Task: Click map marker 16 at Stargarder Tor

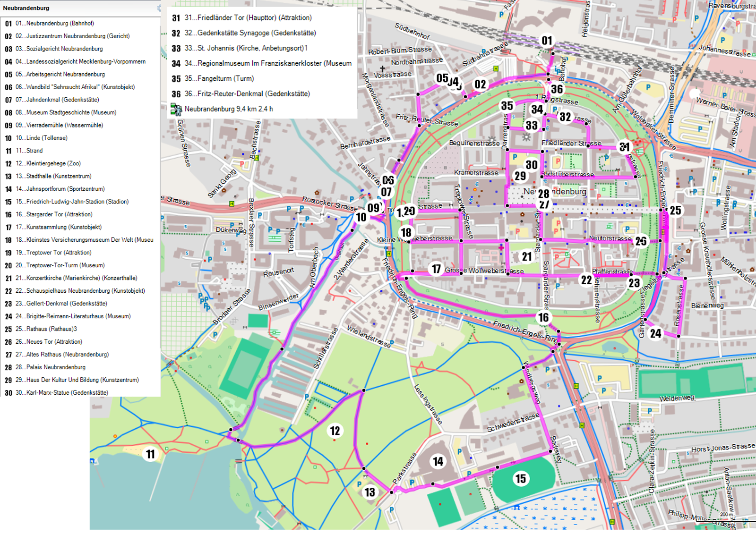Action: pos(543,317)
